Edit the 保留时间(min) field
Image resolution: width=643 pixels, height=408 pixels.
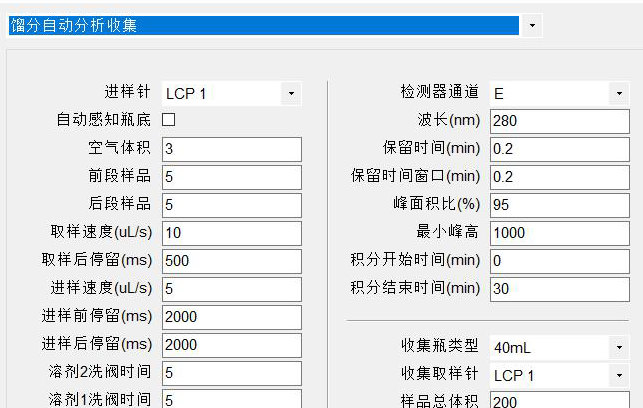click(558, 149)
